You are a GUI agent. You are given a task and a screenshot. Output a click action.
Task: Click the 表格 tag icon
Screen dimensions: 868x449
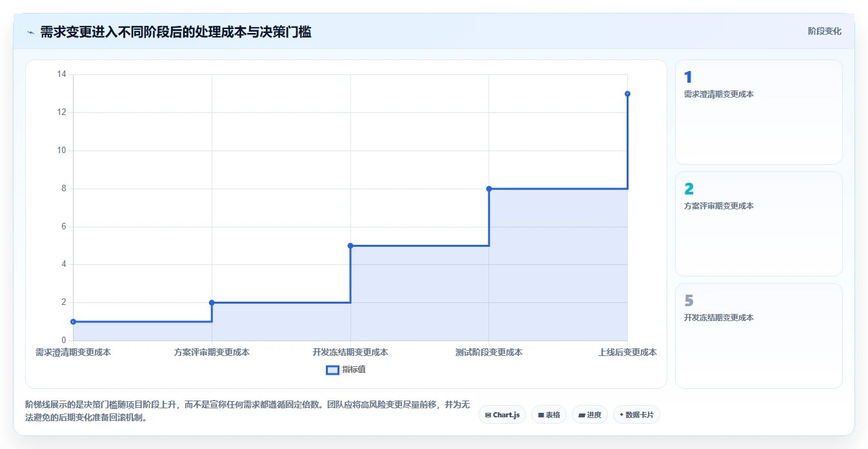pos(541,415)
